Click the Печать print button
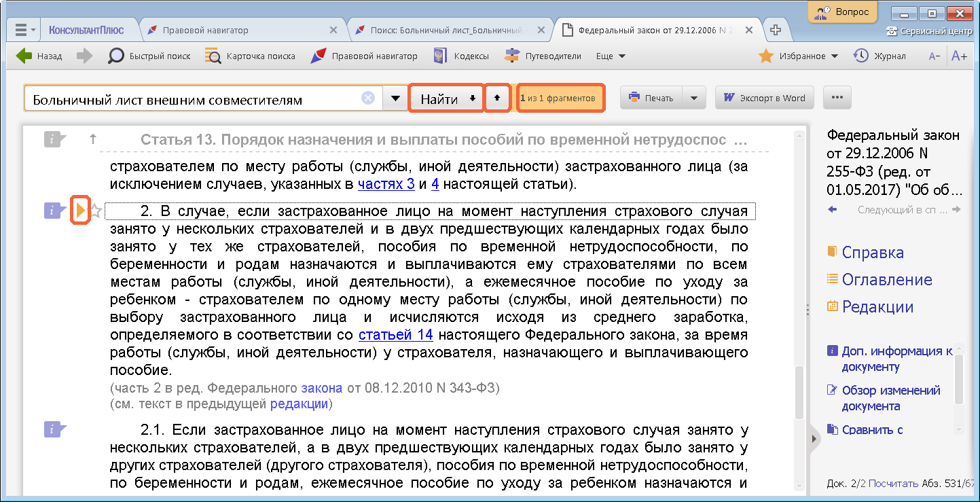 [651, 98]
